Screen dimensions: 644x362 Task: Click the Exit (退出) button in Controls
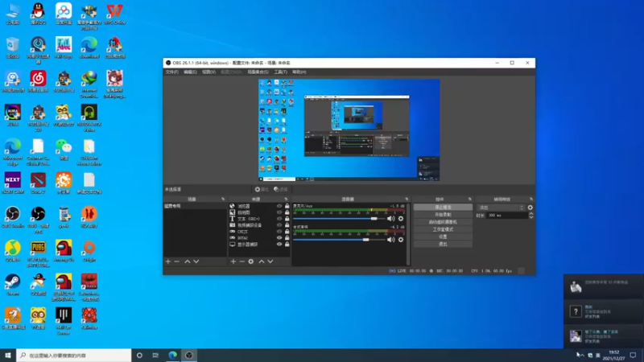tap(443, 244)
